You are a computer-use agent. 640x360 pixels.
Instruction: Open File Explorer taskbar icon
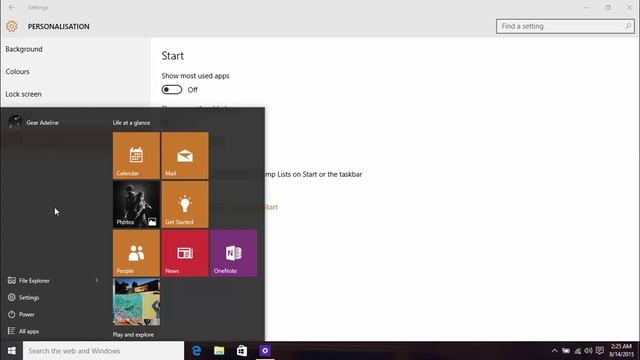pos(219,351)
